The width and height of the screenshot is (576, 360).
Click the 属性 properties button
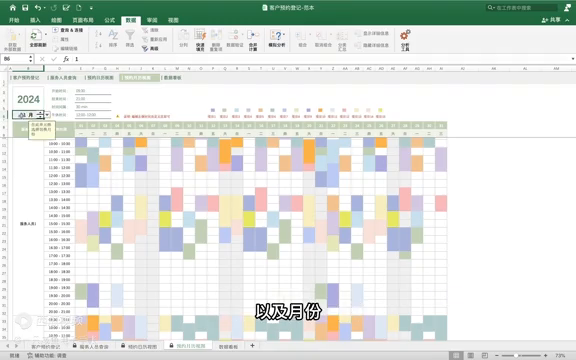coord(61,39)
